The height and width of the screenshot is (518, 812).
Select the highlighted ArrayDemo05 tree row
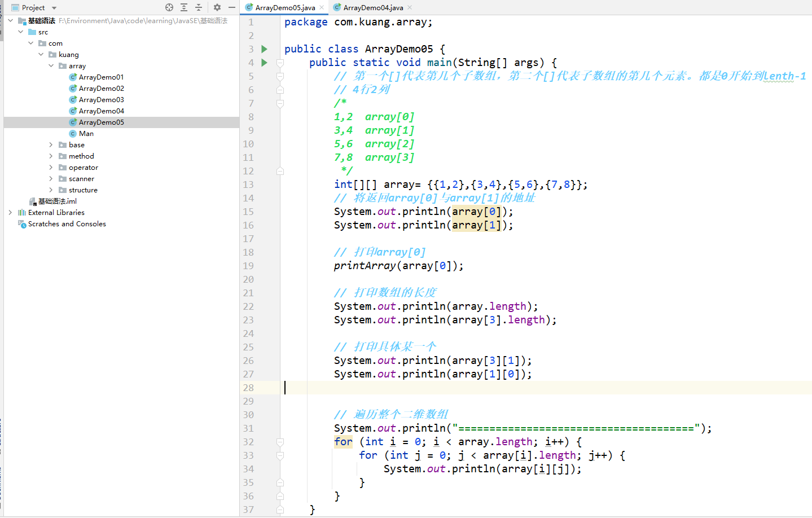(x=121, y=122)
